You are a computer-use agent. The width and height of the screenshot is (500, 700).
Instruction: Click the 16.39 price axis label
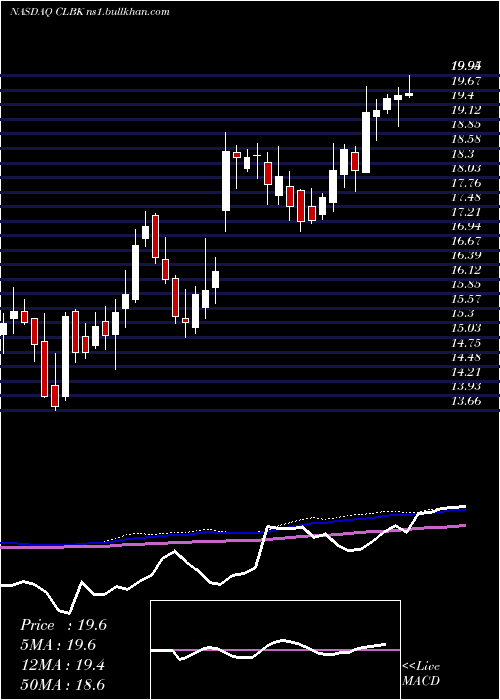(466, 256)
